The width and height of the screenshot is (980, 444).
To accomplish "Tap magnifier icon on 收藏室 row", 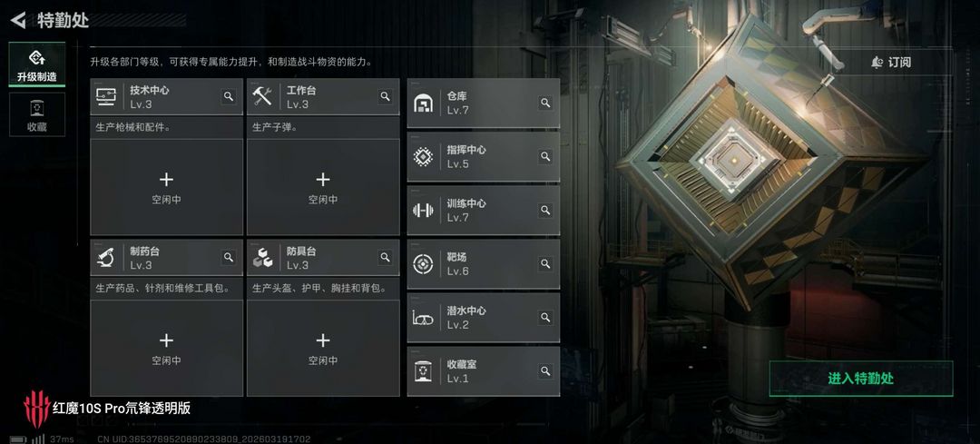I will 545,370.
